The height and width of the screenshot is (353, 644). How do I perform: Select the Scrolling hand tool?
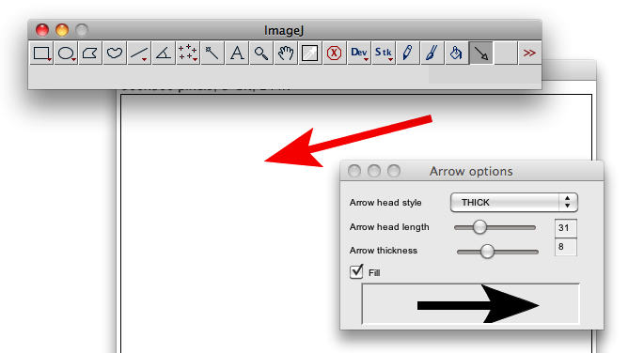(286, 53)
